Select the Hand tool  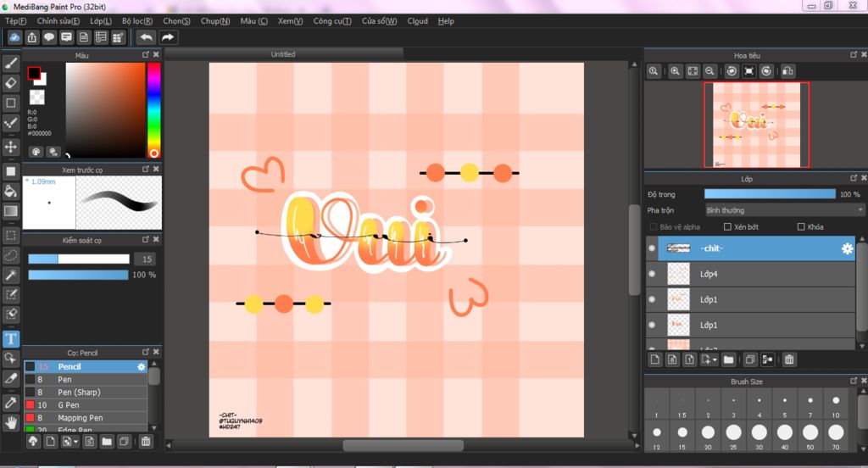(x=10, y=422)
